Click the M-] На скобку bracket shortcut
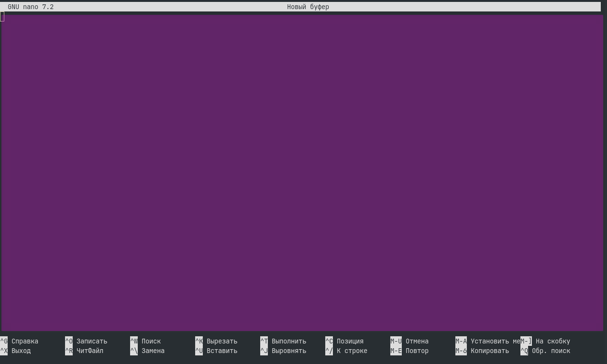607x364 pixels. (545, 341)
